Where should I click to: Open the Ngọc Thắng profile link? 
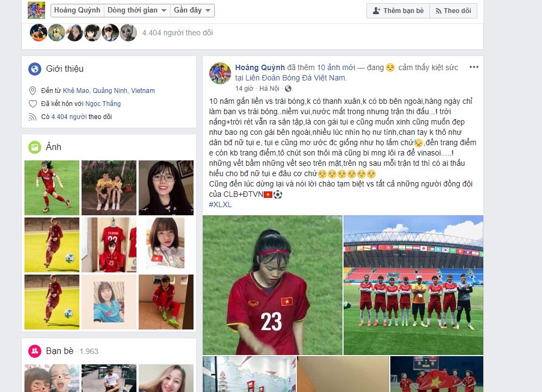(103, 104)
